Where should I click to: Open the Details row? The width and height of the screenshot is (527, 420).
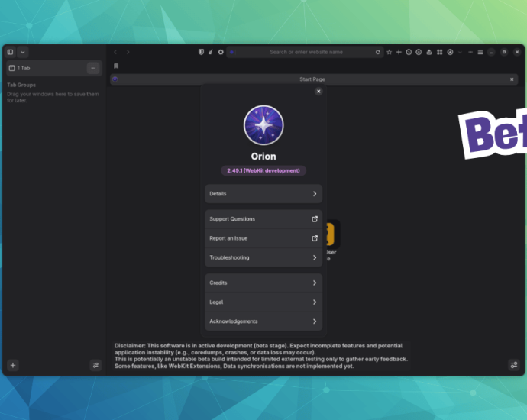pos(263,194)
